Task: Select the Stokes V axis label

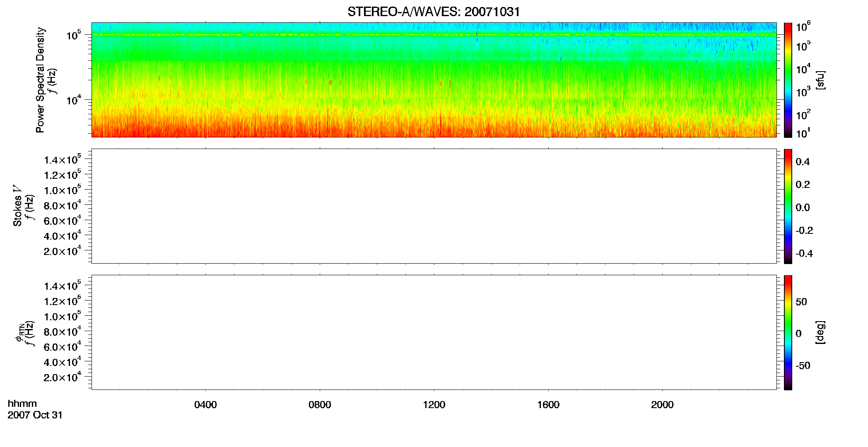Action: coord(17,206)
